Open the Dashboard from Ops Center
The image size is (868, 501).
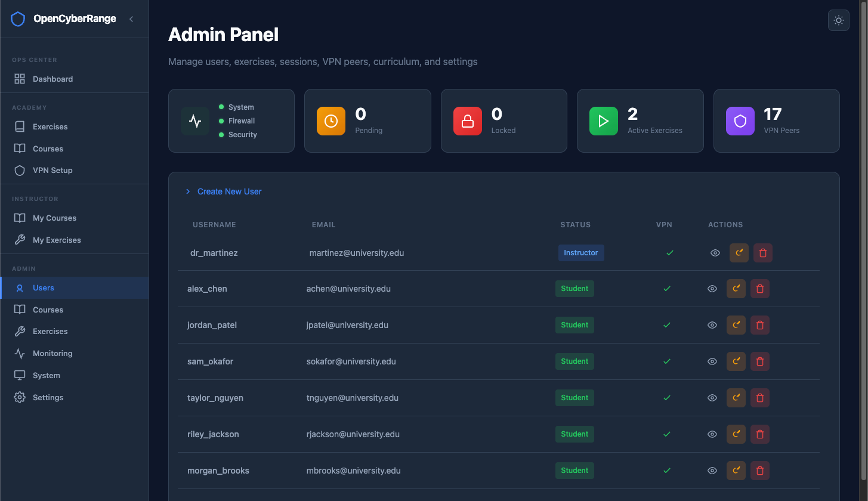[x=52, y=79]
